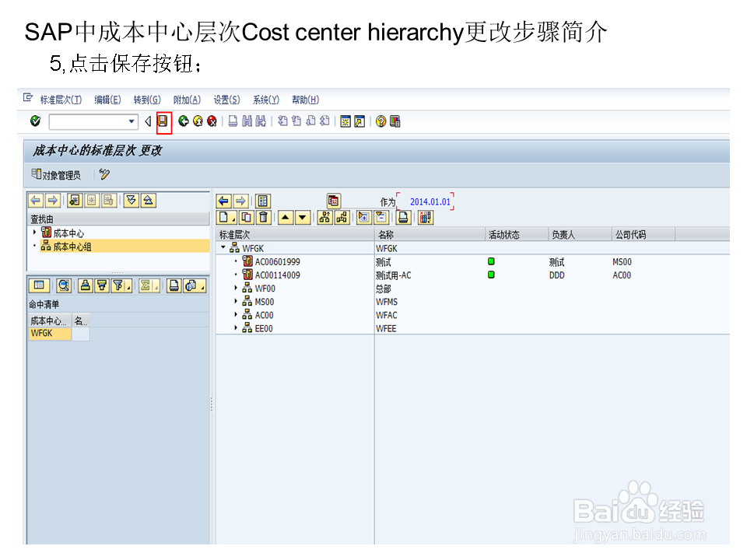Open the command field dropdown arrow

coord(132,121)
